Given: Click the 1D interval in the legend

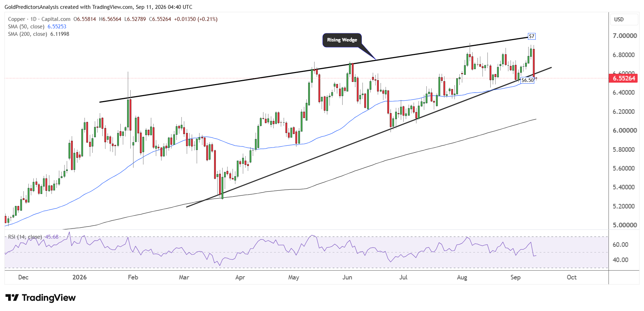Looking at the screenshot, I should point(33,19).
